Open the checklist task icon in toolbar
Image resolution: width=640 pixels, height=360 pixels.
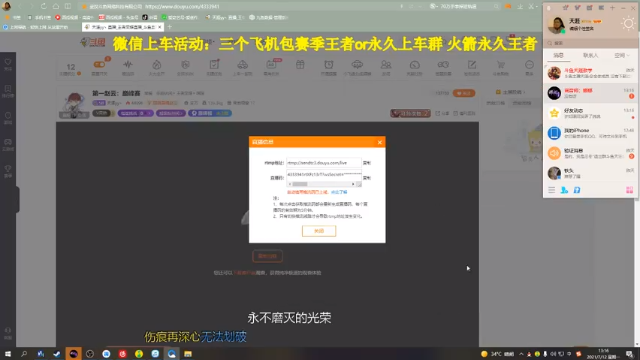pos(214,64)
